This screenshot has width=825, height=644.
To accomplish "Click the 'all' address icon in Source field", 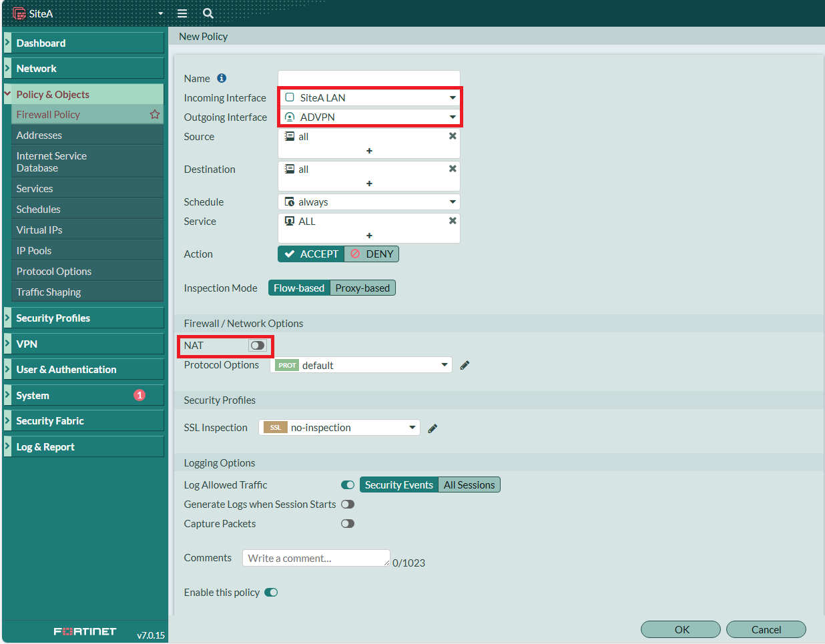I will tap(290, 136).
